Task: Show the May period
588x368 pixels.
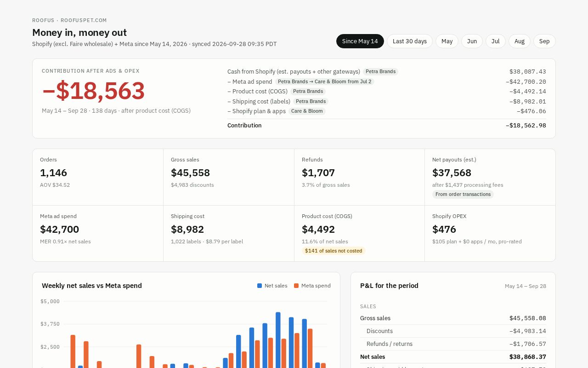Action: 447,41
